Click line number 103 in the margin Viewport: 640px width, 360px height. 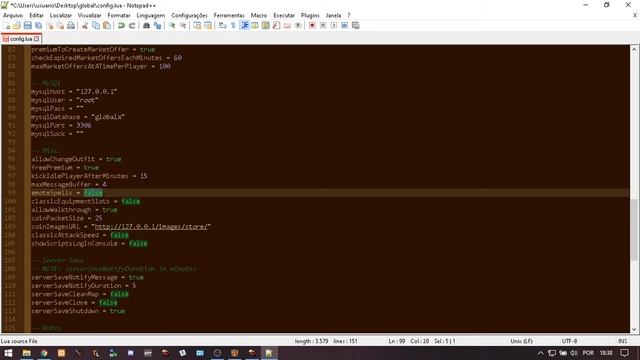click(x=11, y=227)
